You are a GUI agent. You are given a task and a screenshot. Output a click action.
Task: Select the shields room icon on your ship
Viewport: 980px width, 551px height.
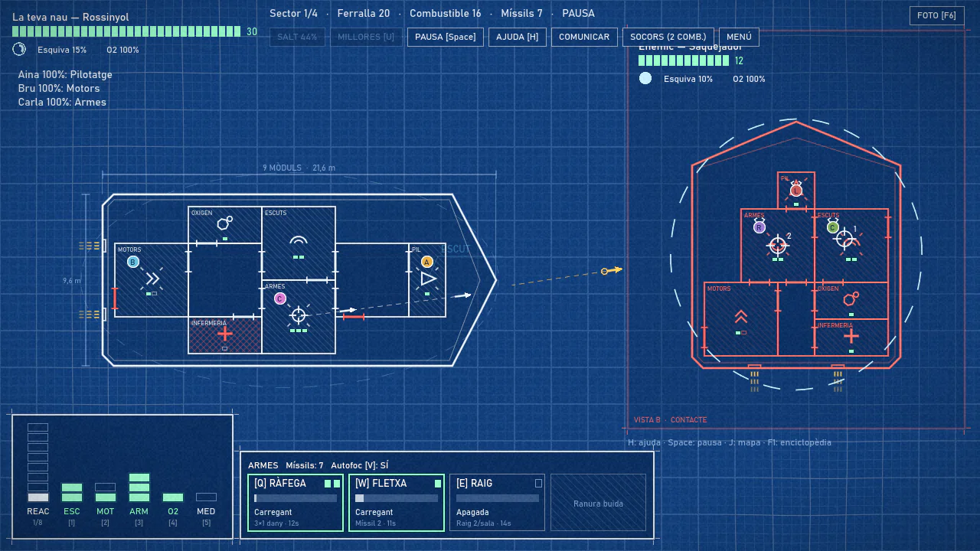(299, 242)
